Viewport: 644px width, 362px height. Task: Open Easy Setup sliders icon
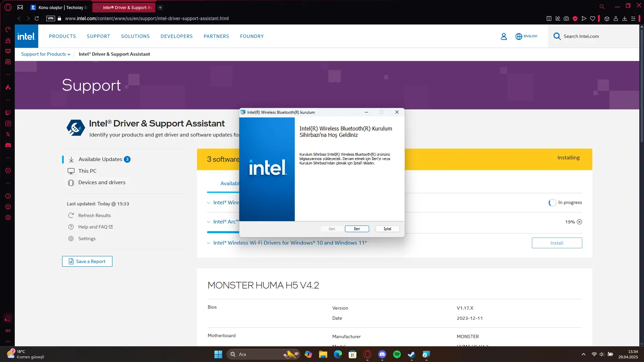[x=633, y=18]
